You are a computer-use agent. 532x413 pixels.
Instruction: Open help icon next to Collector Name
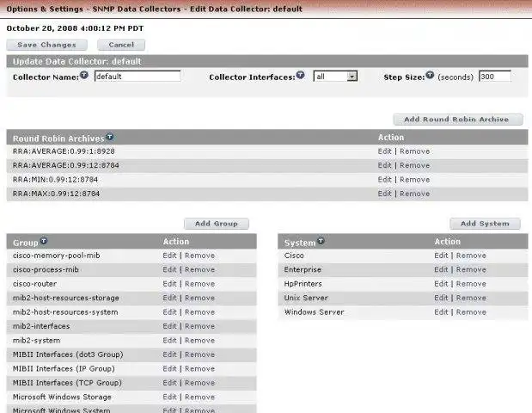point(84,75)
